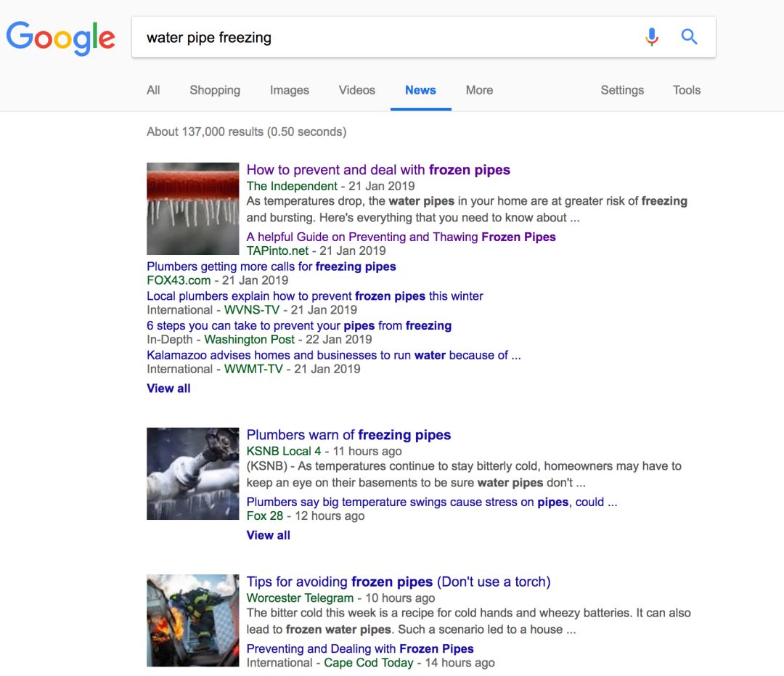The height and width of the screenshot is (676, 784).
Task: Click 'FOX43.com' source name
Action: pos(179,280)
